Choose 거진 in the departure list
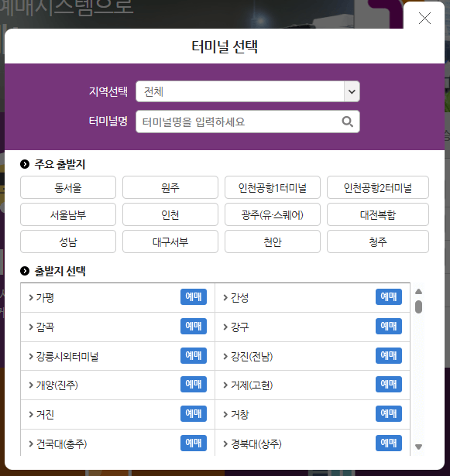Image resolution: width=450 pixels, height=476 pixels. click(45, 415)
